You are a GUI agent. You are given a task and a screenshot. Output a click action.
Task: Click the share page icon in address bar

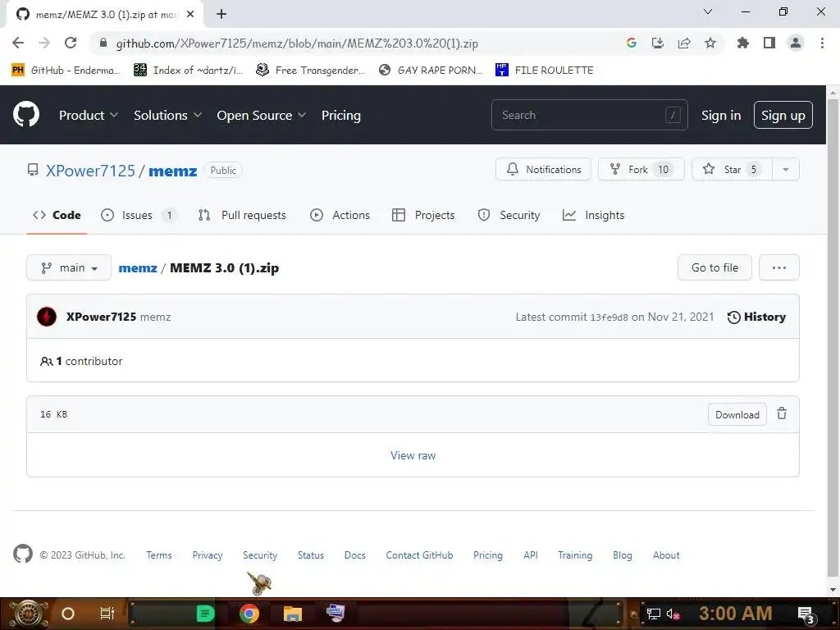684,43
